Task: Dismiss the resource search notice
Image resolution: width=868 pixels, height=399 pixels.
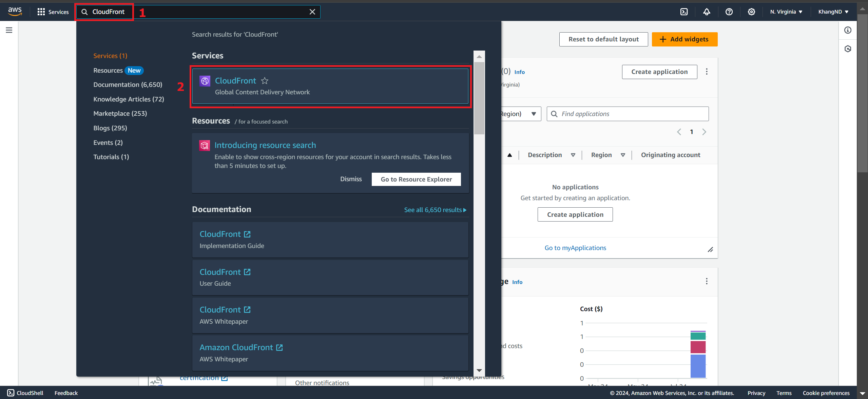Action: 351,179
